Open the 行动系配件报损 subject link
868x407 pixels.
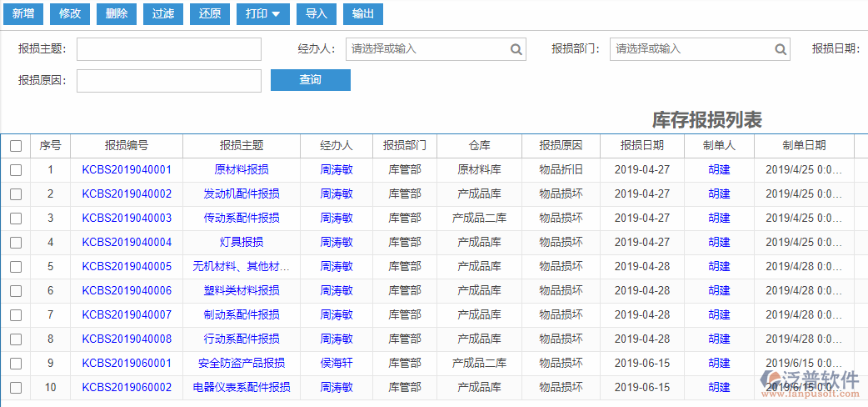click(242, 339)
